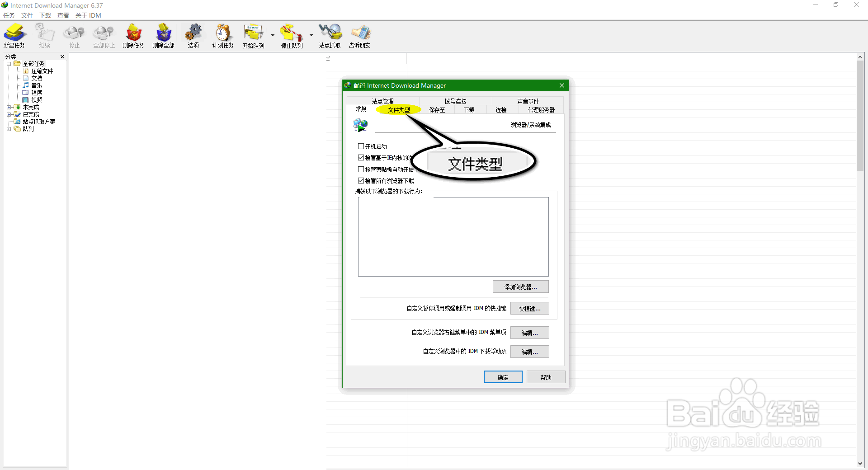Click 编辑... for IDM 下载浮动条
The image size is (868, 470).
(x=529, y=352)
